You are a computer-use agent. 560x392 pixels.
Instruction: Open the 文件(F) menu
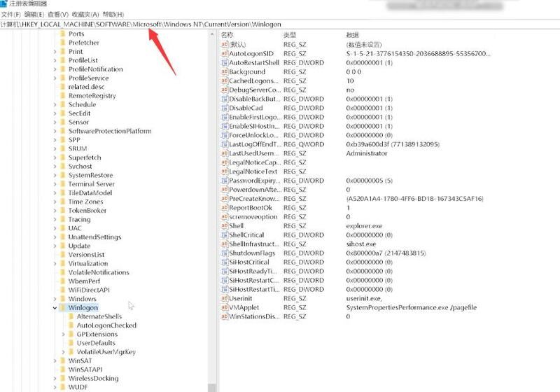click(11, 14)
